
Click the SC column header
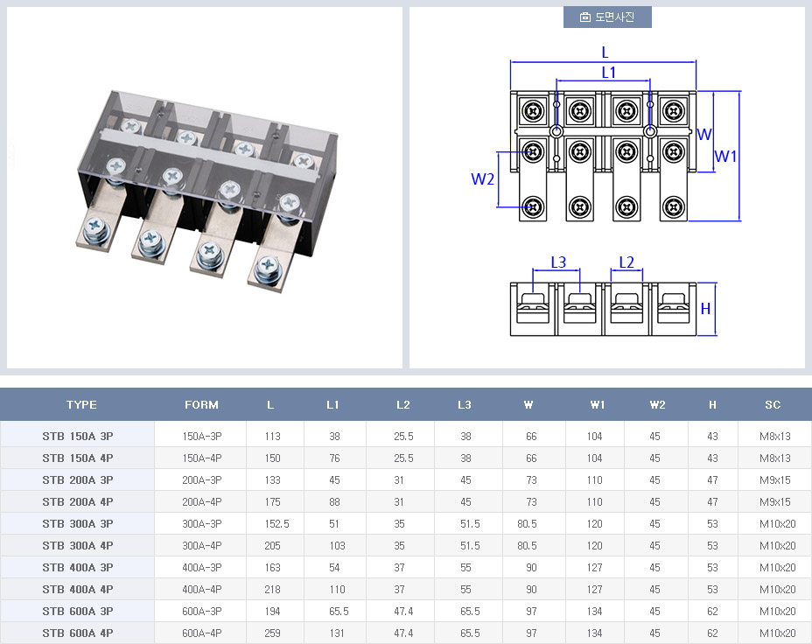(x=773, y=405)
